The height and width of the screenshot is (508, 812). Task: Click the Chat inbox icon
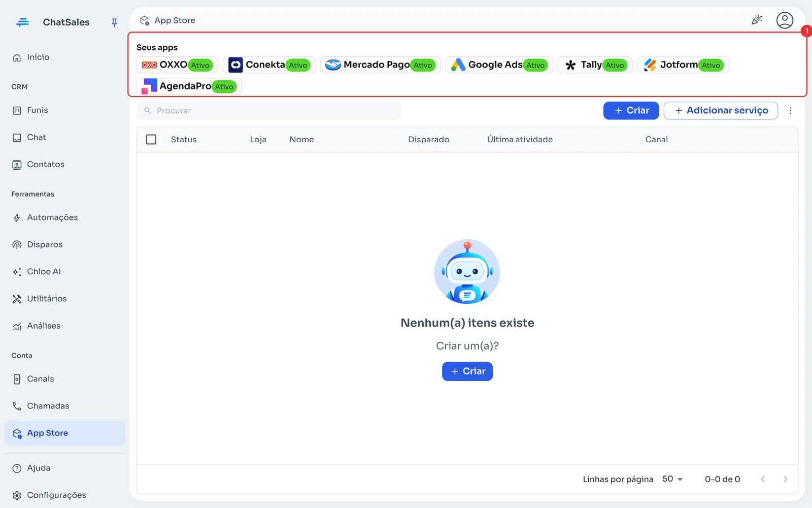point(17,138)
